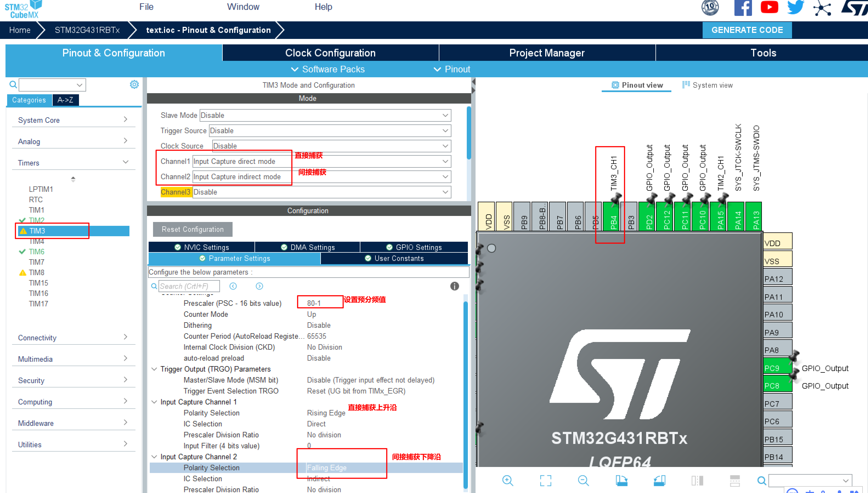Show parameter information icon

pyautogui.click(x=454, y=286)
